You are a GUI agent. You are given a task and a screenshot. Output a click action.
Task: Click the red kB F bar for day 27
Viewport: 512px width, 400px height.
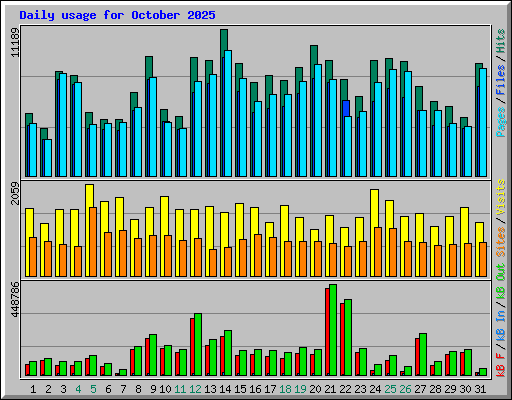pos(417,357)
